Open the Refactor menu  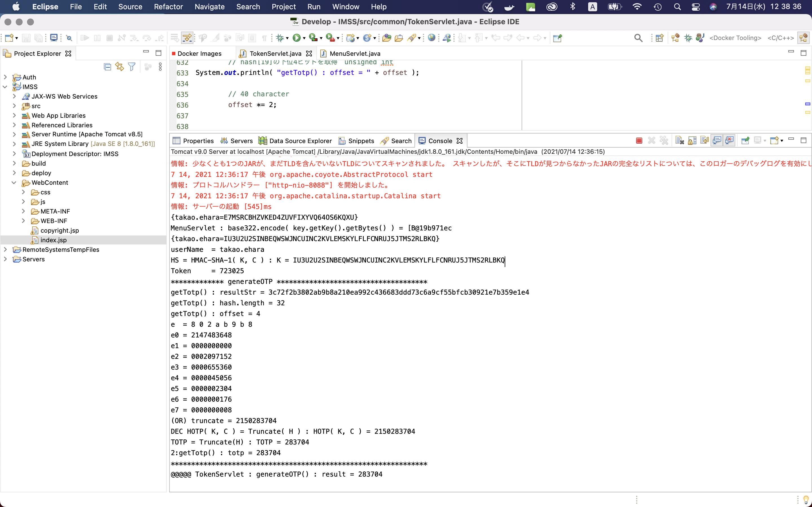click(x=168, y=7)
